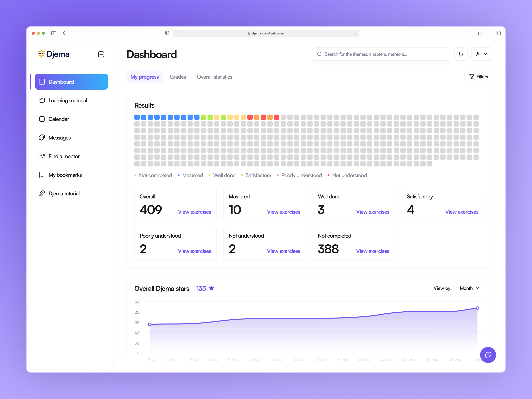Image resolution: width=532 pixels, height=399 pixels.
Task: Click the Djema owl logo
Action: coord(41,54)
